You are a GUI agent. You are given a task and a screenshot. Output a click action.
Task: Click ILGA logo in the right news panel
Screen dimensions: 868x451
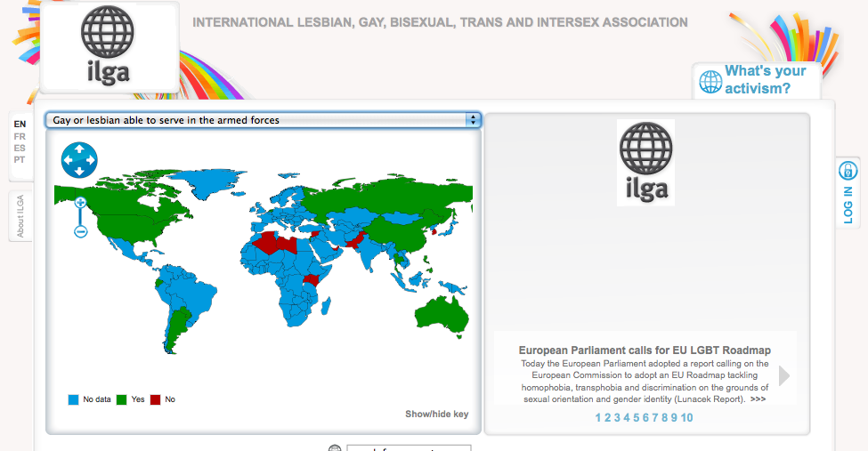645,163
